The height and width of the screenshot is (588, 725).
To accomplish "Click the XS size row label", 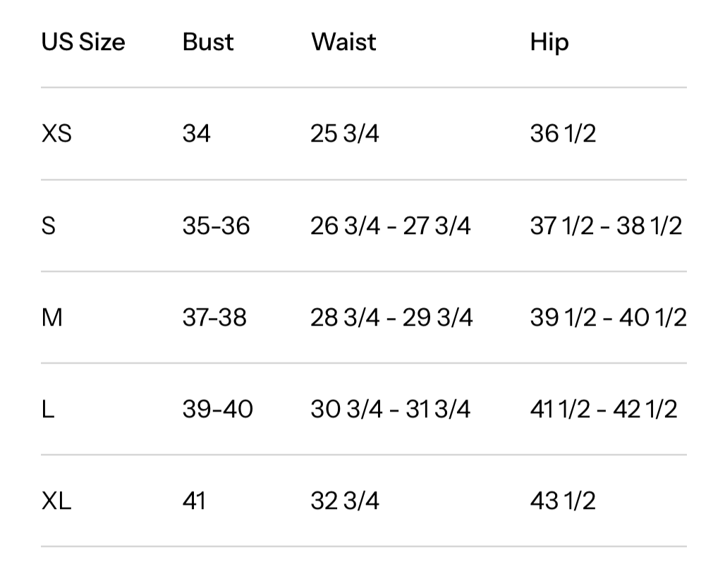I will click(x=56, y=133).
